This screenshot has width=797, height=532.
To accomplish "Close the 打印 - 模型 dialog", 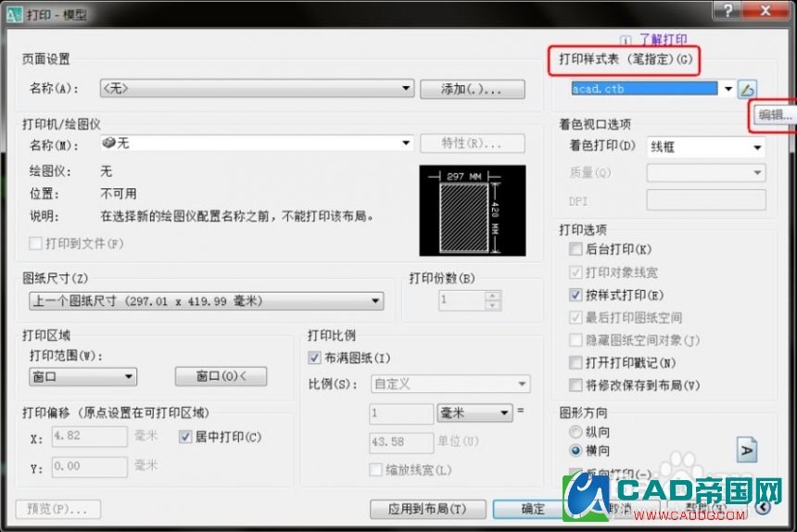I will click(765, 11).
